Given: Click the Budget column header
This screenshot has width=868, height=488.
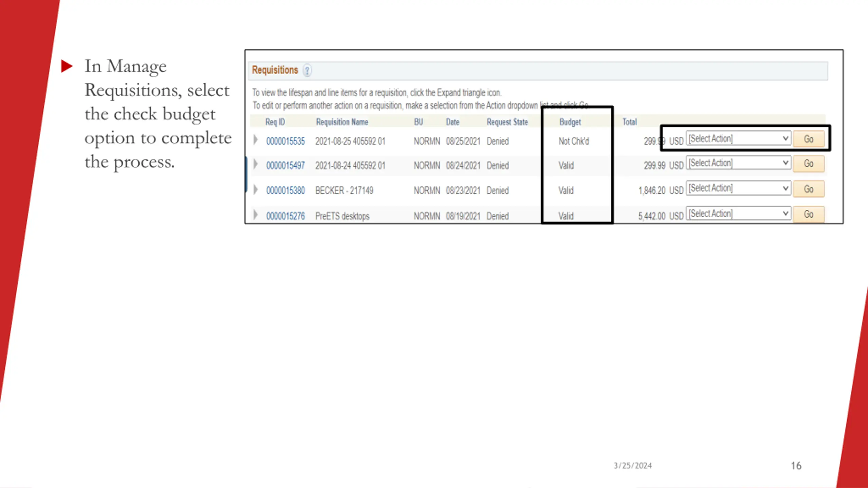Looking at the screenshot, I should point(570,122).
